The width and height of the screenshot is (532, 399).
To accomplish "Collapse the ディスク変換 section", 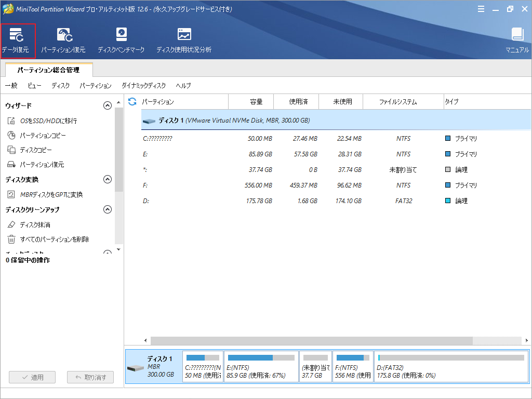I will tap(108, 179).
